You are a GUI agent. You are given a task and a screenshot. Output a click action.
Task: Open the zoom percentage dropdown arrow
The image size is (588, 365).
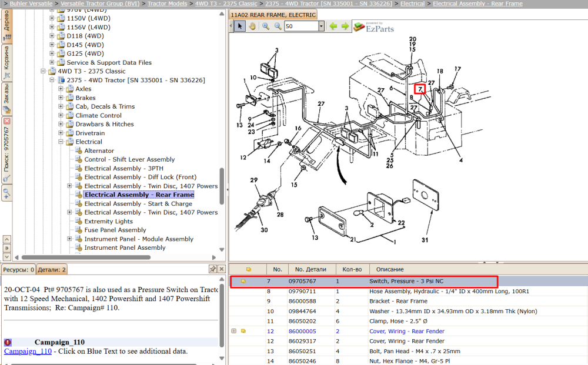(x=321, y=26)
